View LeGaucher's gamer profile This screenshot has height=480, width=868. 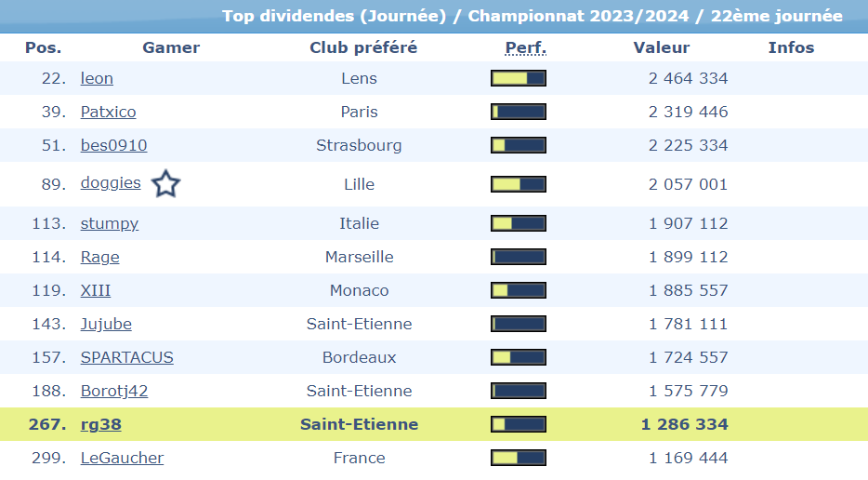(x=122, y=458)
